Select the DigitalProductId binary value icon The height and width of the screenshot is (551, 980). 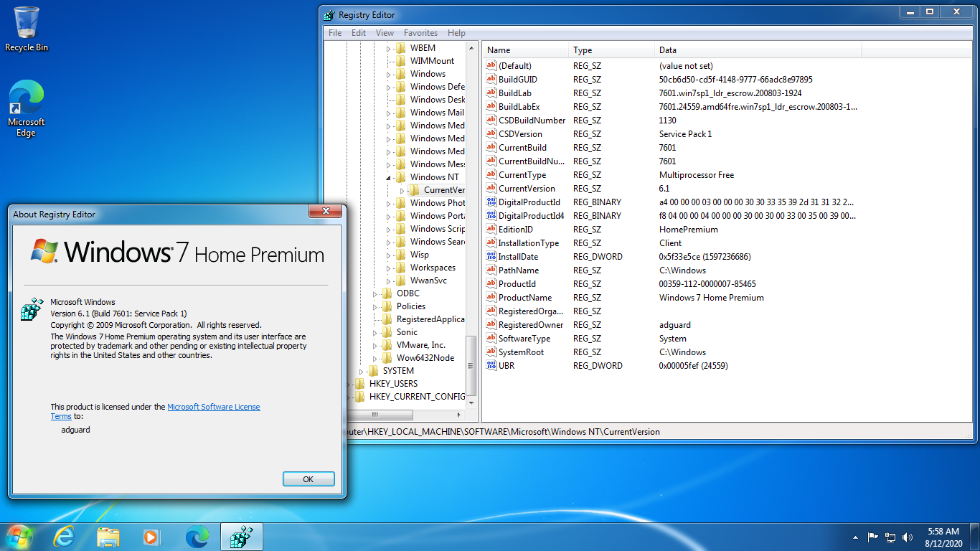(491, 202)
